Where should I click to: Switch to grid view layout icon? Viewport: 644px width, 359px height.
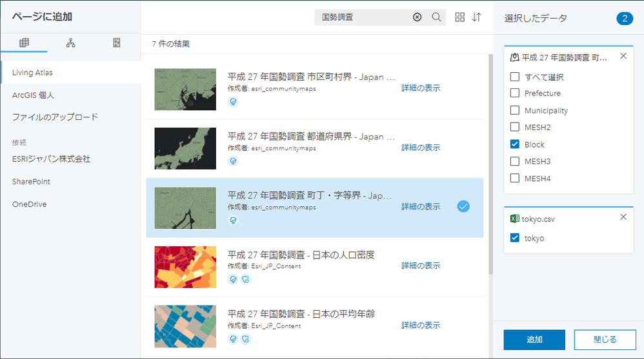pyautogui.click(x=459, y=17)
